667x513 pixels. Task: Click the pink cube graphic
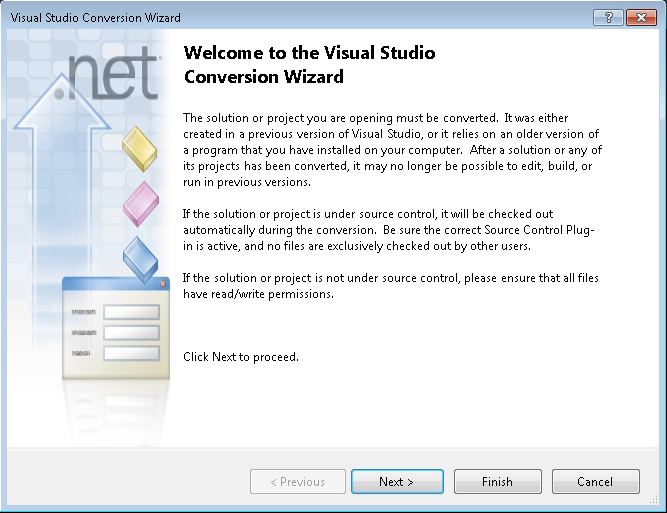[140, 204]
